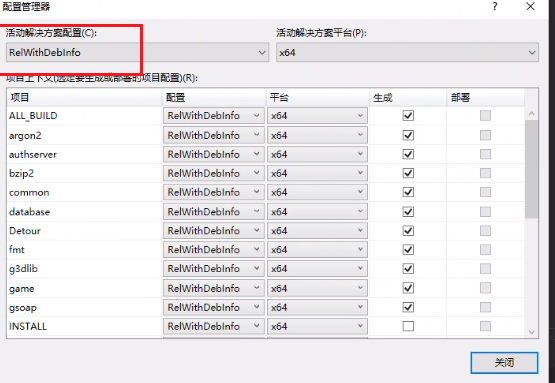Image resolution: width=555 pixels, height=383 pixels.
Task: Select the database project name
Action: 29,212
